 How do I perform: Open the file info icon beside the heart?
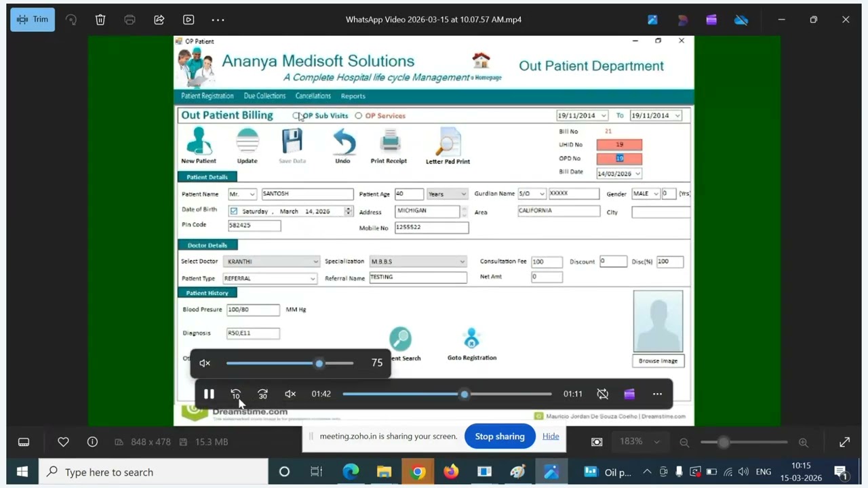92,442
